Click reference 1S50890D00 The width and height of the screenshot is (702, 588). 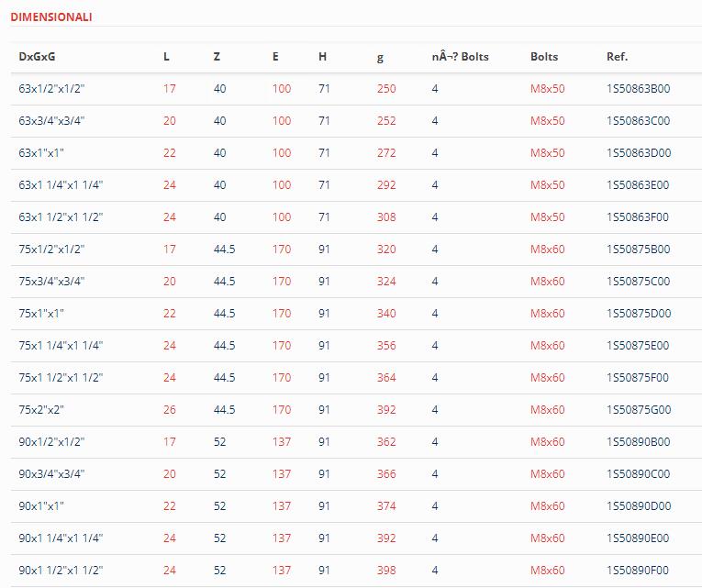[x=639, y=505]
